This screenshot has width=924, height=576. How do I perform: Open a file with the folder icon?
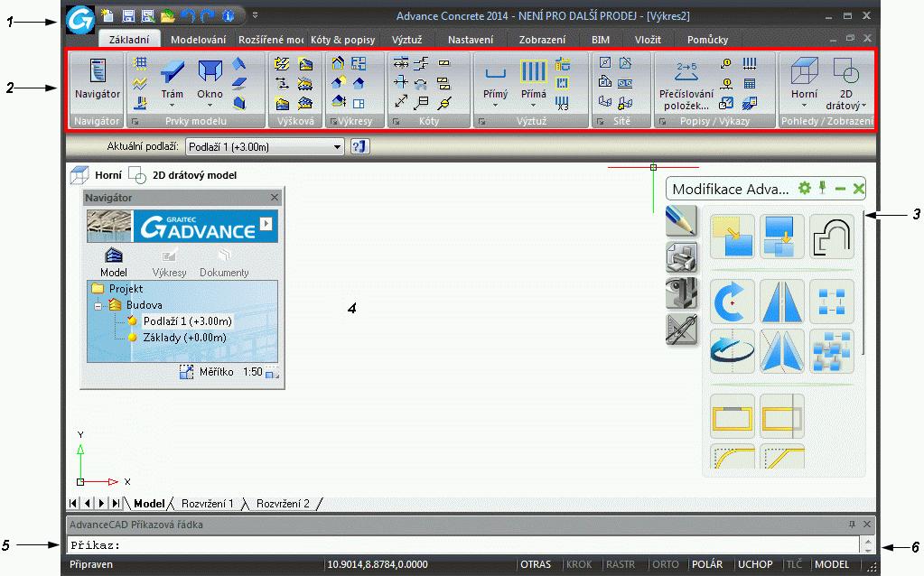[x=168, y=15]
